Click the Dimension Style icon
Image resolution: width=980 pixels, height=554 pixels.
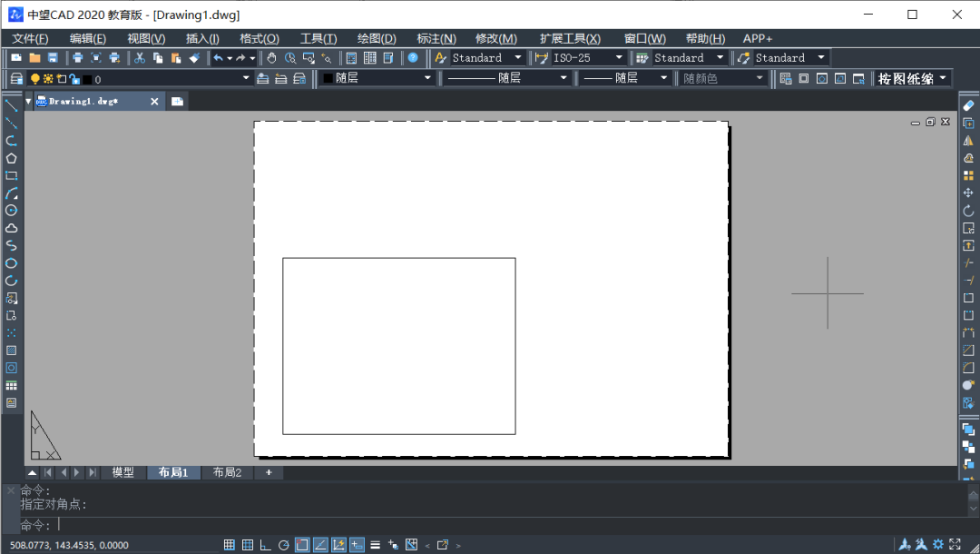tap(541, 57)
